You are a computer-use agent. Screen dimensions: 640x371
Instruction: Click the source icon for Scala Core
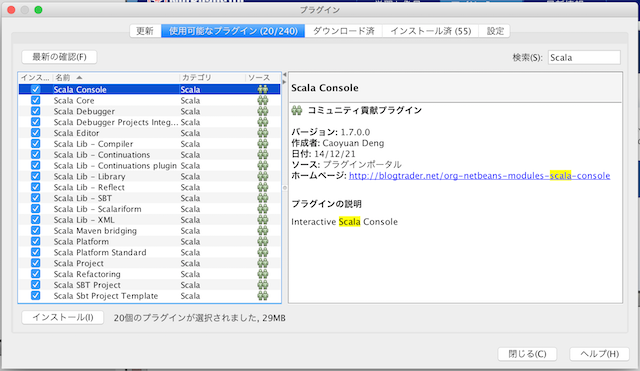click(263, 100)
